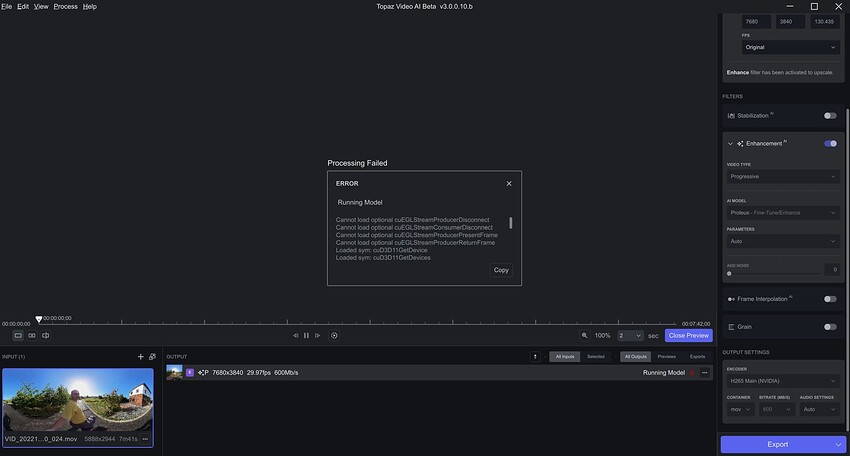Click the timeline playhead marker
850x456 pixels.
[x=38, y=319]
